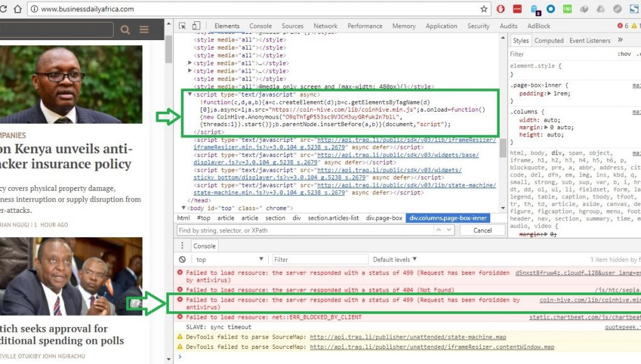Click the red rectangular extension icon
The width and height of the screenshot is (641, 364).
pos(517,9)
